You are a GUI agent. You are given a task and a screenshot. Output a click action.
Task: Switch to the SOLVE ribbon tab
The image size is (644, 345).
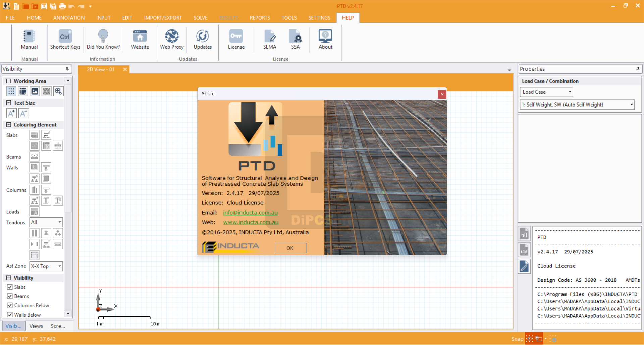click(x=200, y=18)
